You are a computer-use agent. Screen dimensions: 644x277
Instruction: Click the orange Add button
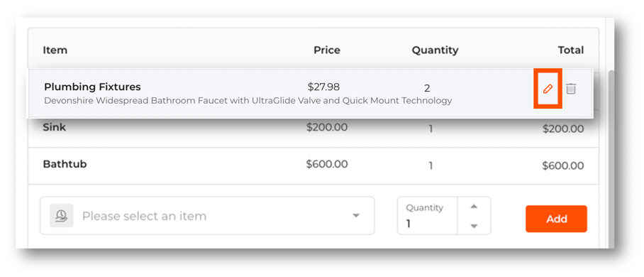(557, 219)
